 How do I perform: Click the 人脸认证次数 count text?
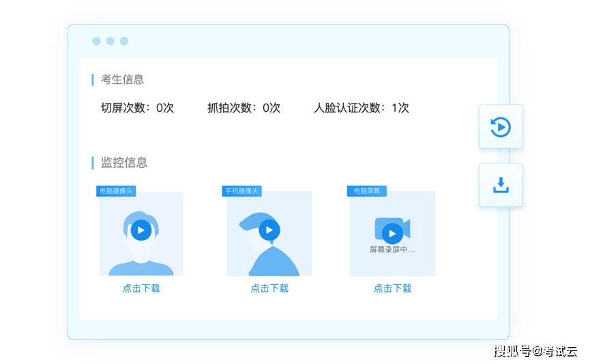click(361, 108)
